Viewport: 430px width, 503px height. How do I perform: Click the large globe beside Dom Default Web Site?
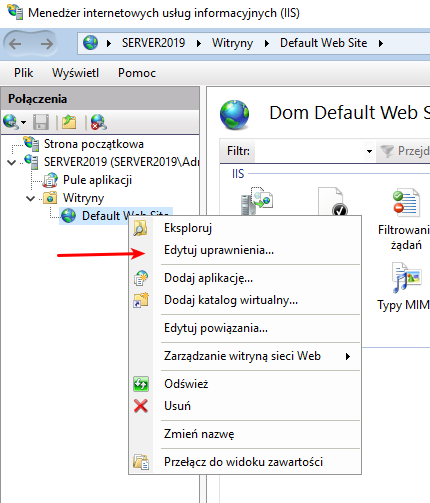click(234, 114)
